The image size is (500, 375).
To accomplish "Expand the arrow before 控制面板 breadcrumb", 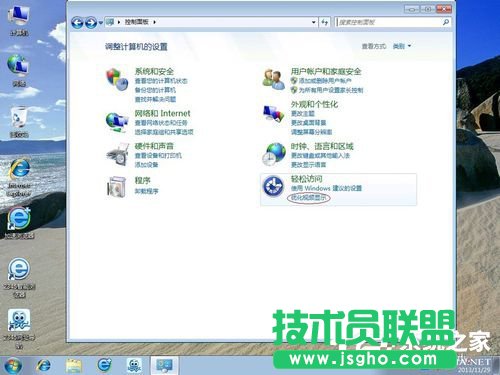I will (x=119, y=22).
